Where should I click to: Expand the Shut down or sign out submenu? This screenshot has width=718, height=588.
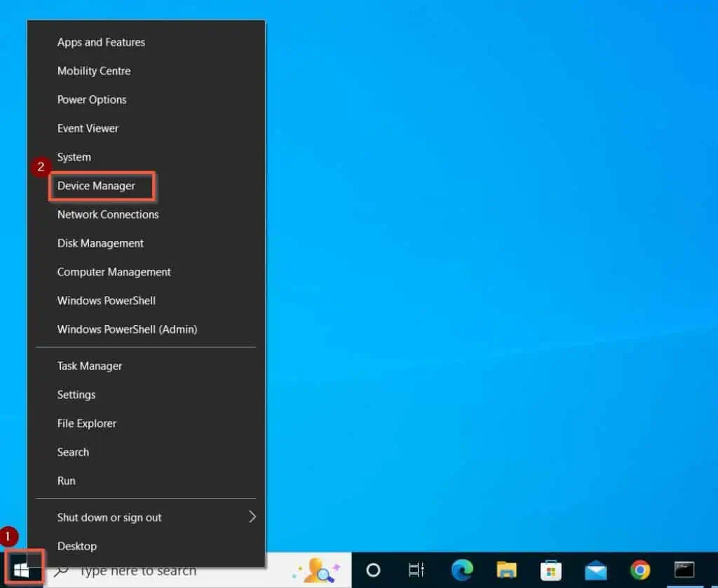tap(109, 517)
